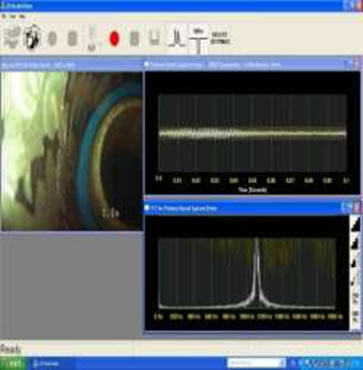Click the Start button on the taskbar

pos(12,363)
